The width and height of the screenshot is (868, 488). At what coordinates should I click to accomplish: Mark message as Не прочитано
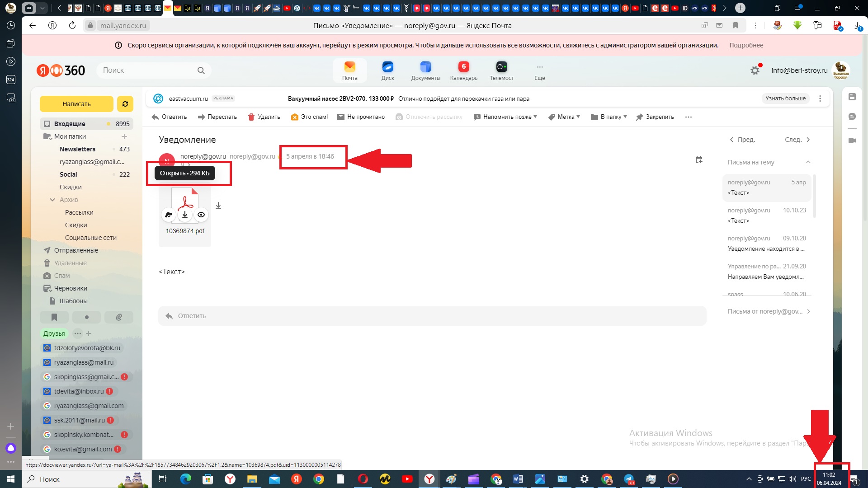coord(361,117)
